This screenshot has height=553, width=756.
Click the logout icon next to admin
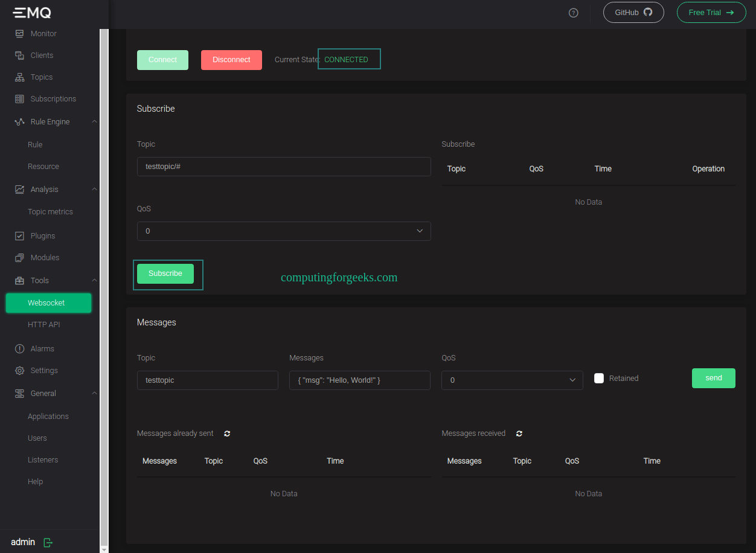pos(48,542)
